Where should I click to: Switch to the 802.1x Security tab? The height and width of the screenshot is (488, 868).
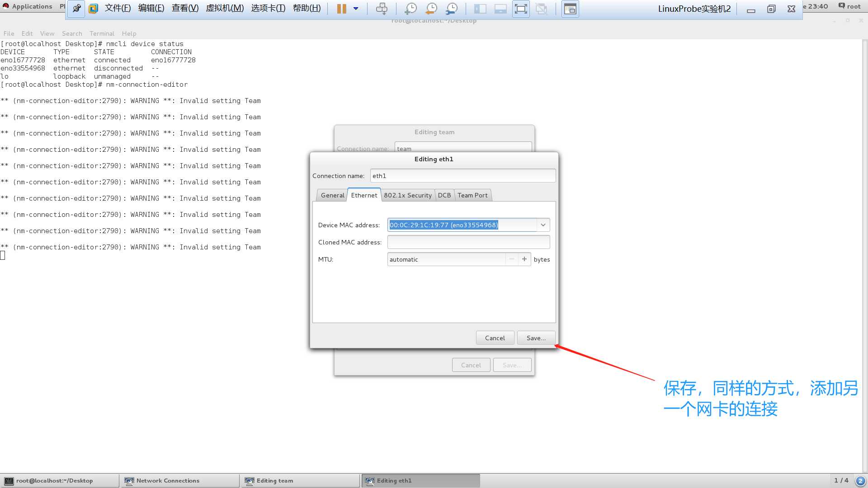(407, 195)
